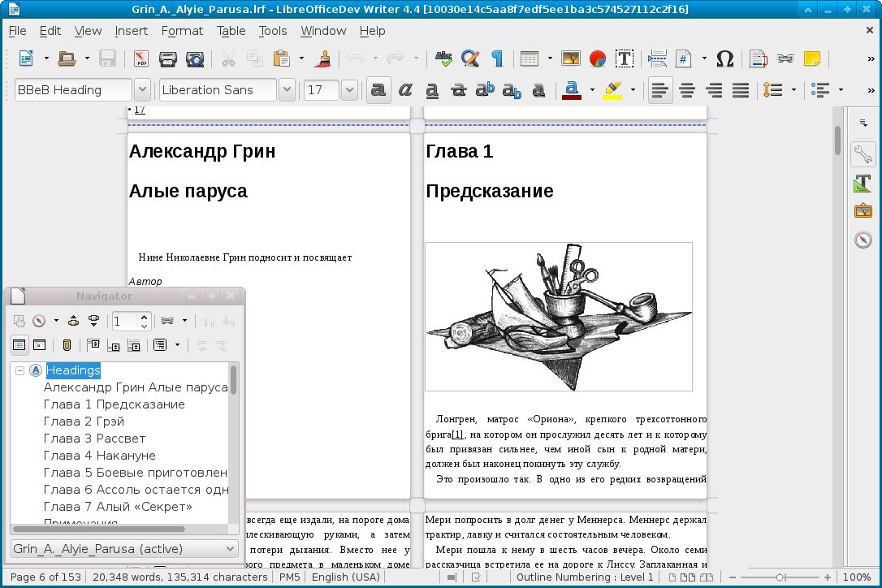Click the Navigator page number field

tap(126, 321)
